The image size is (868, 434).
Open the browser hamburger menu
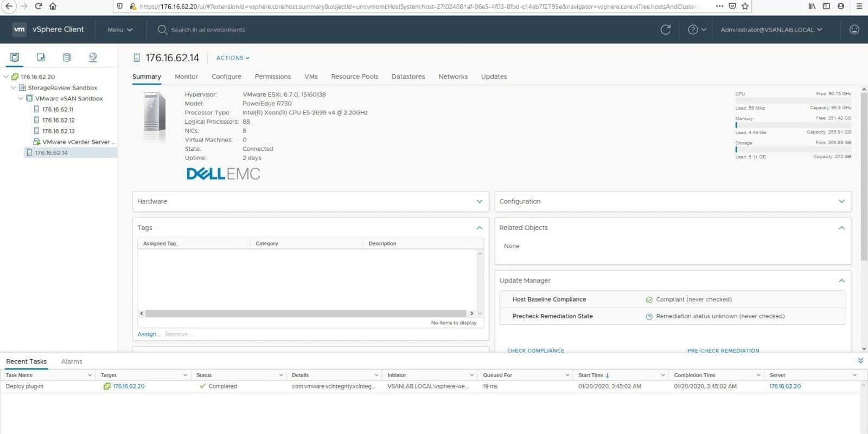coord(859,7)
